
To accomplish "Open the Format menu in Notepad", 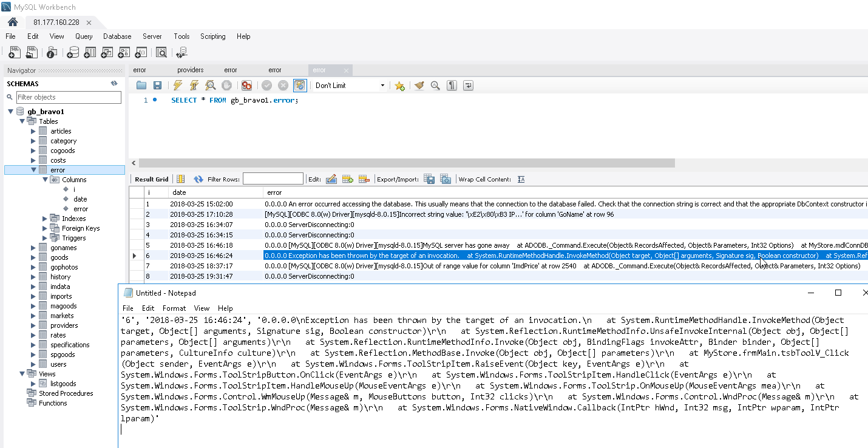I will click(174, 308).
